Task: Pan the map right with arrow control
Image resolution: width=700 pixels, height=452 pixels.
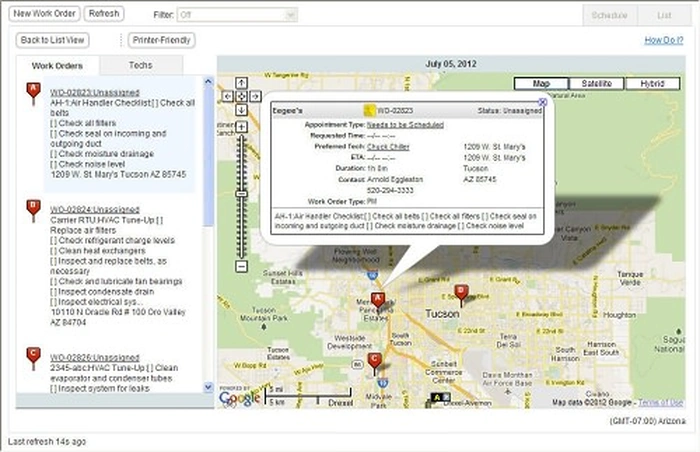Action: click(x=255, y=96)
